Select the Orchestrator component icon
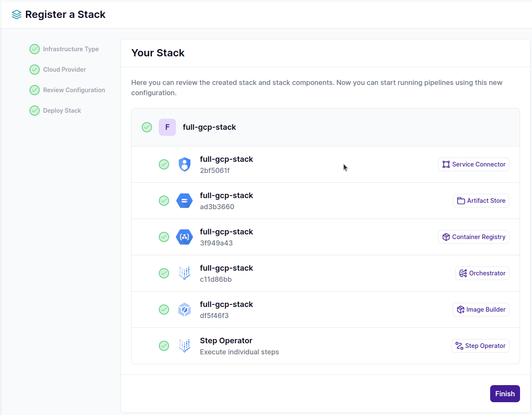This screenshot has height=415, width=532. tap(184, 273)
